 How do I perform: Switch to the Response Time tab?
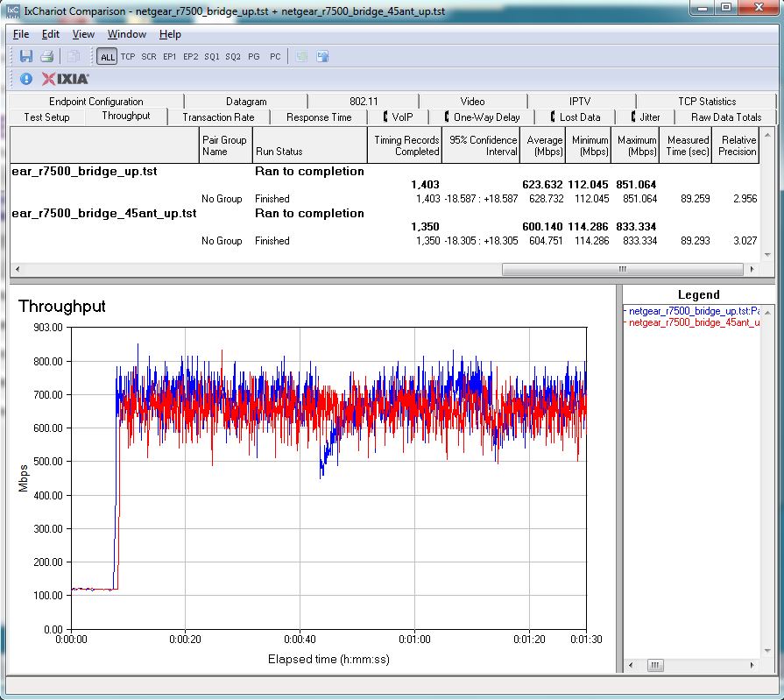(319, 117)
